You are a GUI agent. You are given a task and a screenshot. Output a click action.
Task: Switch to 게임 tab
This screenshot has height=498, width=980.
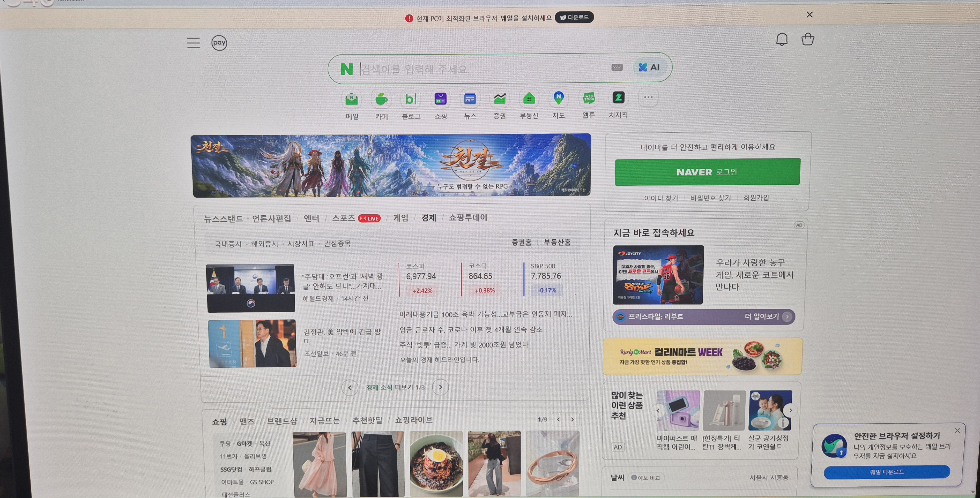pyautogui.click(x=400, y=218)
